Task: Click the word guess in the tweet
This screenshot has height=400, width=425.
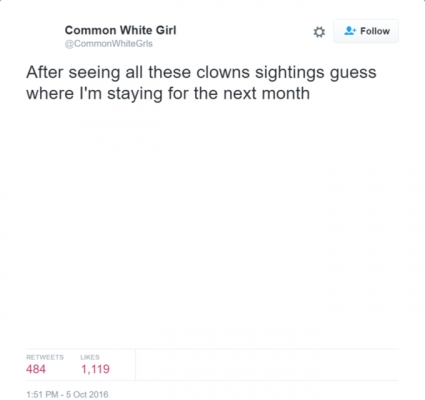Action: [353, 74]
